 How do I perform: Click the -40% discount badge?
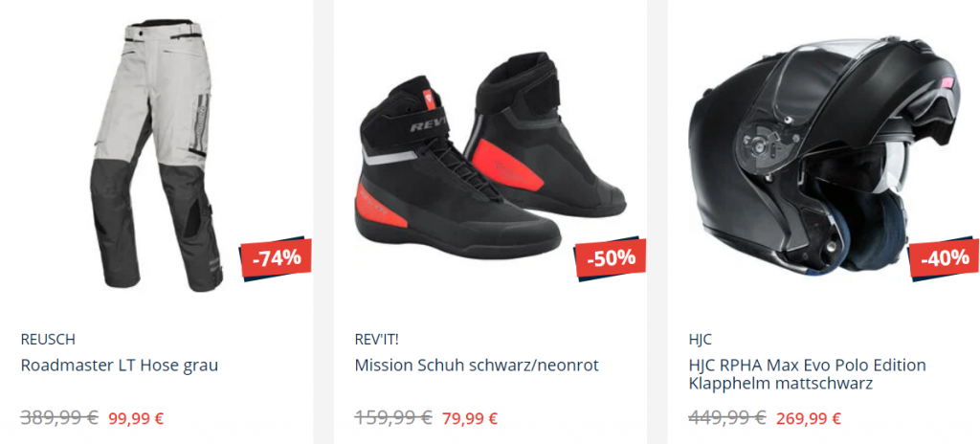point(944,257)
